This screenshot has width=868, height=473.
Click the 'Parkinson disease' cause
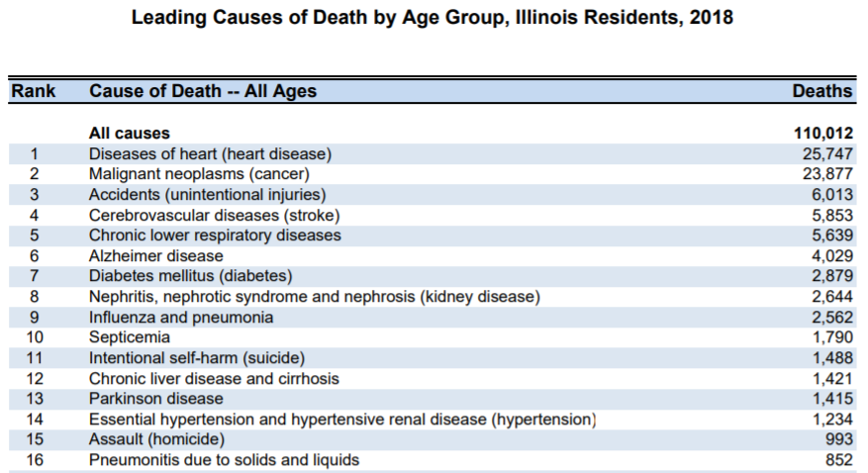click(x=156, y=399)
